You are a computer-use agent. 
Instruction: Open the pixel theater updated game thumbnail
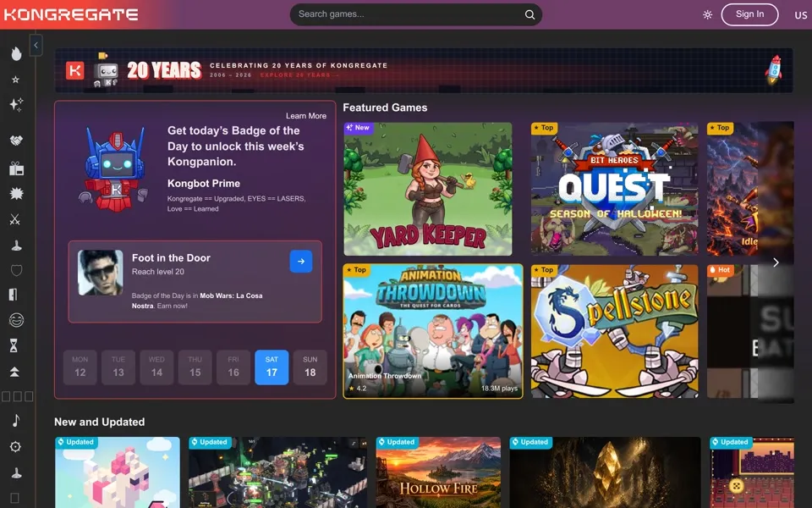click(751, 472)
